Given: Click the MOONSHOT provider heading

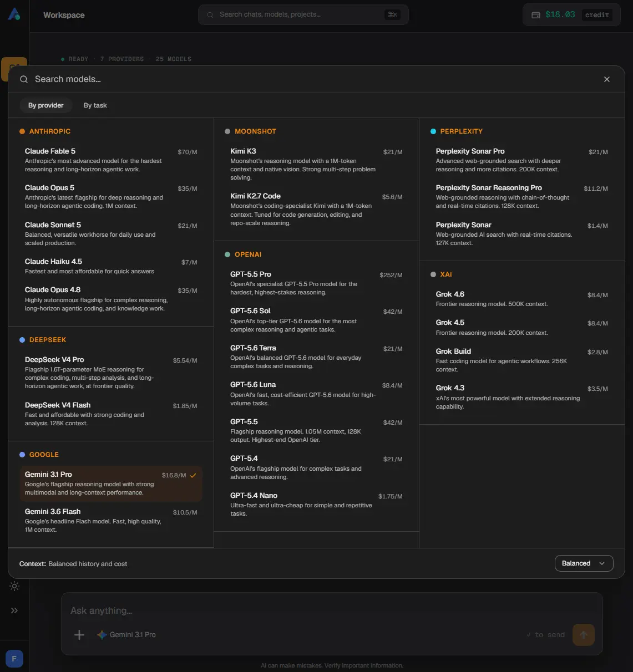Looking at the screenshot, I should 255,131.
